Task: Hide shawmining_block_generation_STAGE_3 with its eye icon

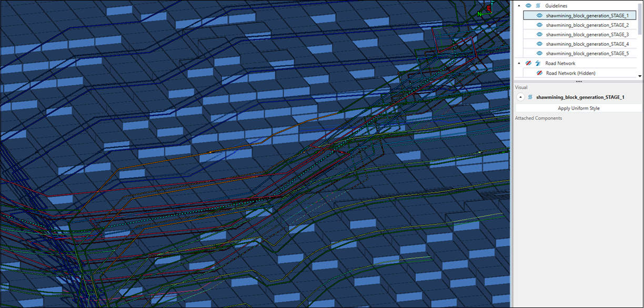Action: (539, 35)
